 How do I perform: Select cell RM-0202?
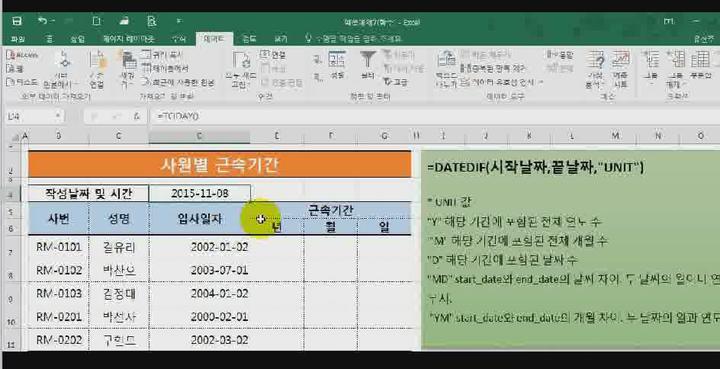click(58, 340)
